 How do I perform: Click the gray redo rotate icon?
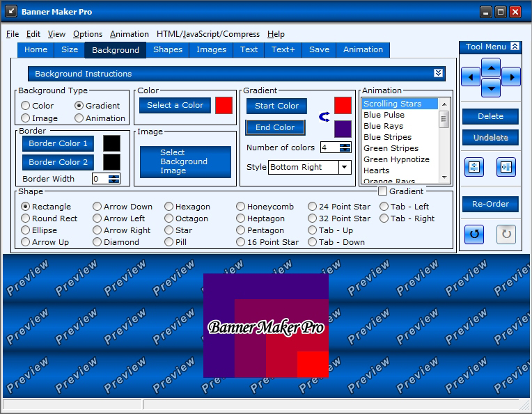pyautogui.click(x=506, y=234)
